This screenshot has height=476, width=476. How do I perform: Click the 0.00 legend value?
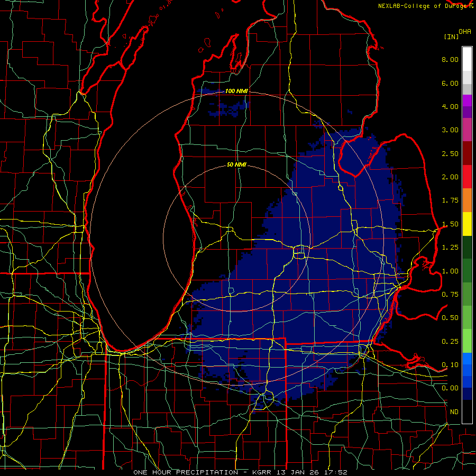(450, 388)
